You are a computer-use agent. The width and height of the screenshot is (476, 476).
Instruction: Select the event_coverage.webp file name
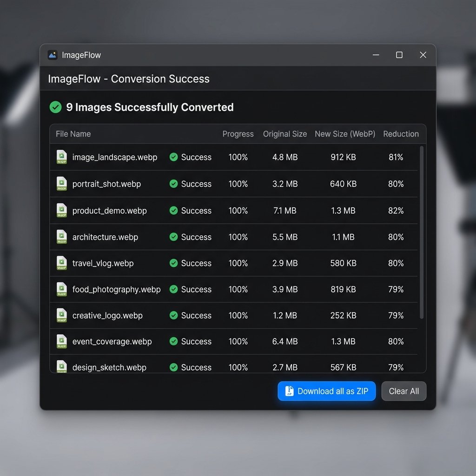point(112,342)
